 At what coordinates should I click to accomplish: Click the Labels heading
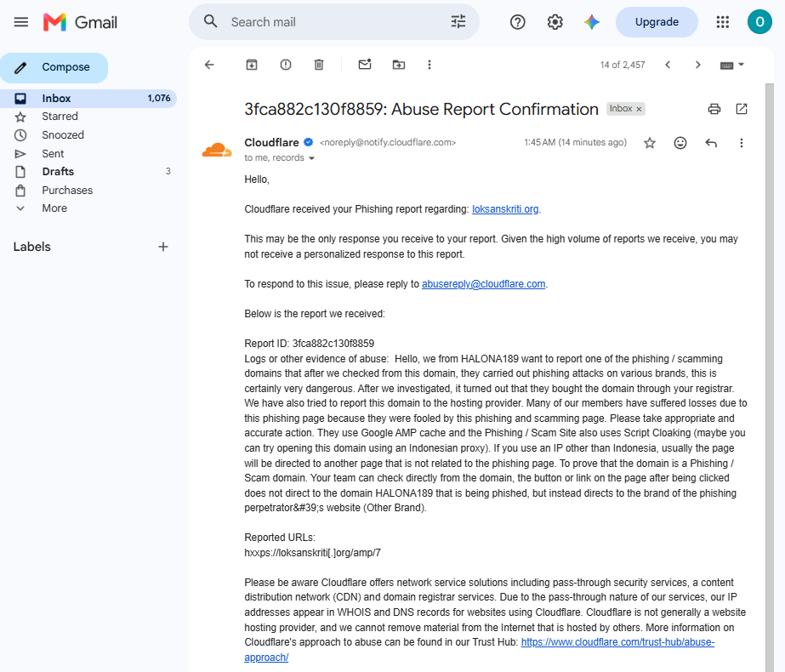32,247
